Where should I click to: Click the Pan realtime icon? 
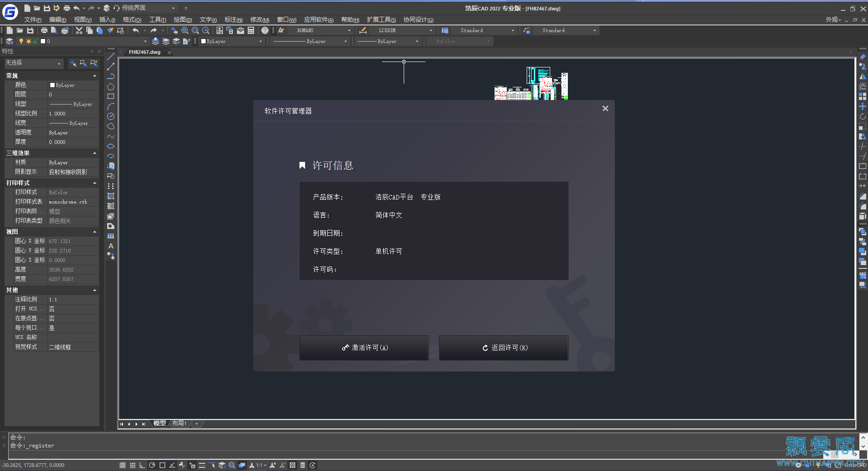[x=175, y=30]
